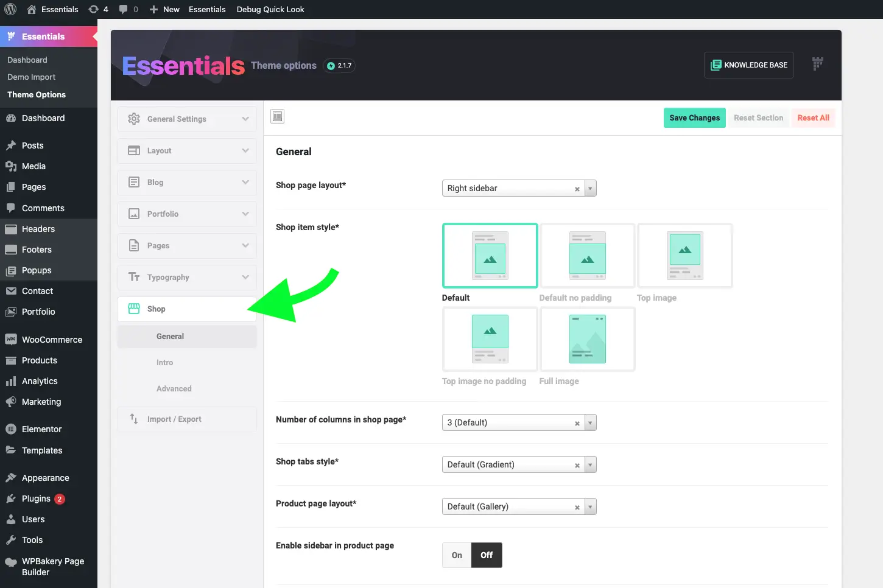Open the WooCommerce icon in the sidebar
Image resolution: width=883 pixels, height=588 pixels.
[x=11, y=340]
